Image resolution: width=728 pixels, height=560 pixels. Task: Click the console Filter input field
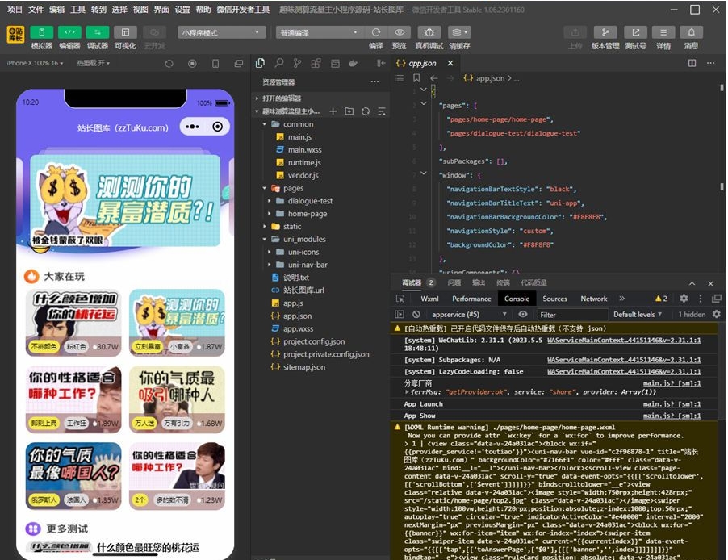(x=572, y=315)
